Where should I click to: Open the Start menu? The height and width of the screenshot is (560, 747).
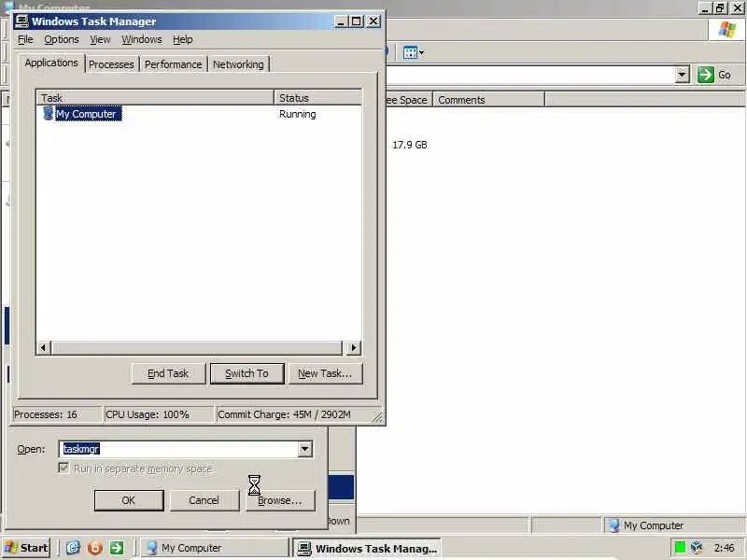(x=26, y=548)
